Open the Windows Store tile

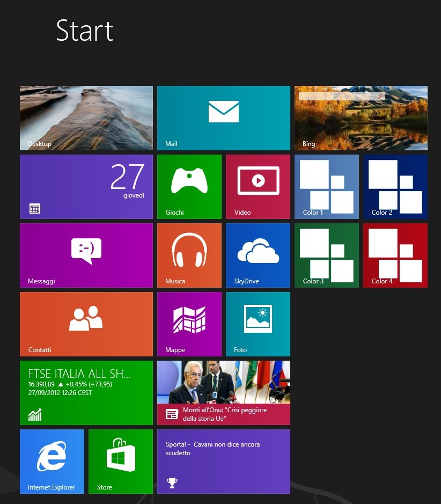click(x=120, y=461)
